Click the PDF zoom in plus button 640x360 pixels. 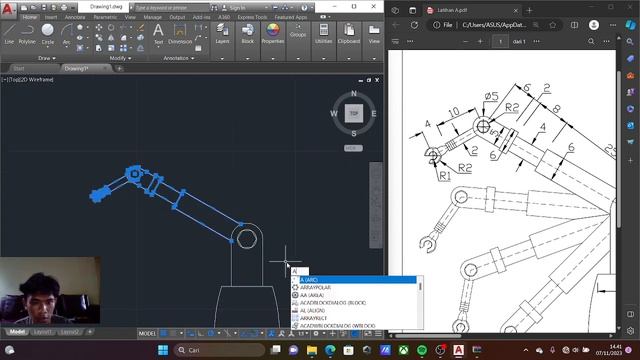480,41
